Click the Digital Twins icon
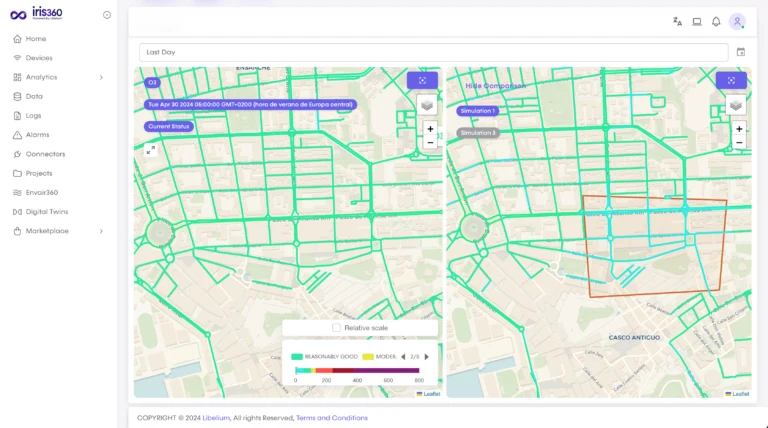The width and height of the screenshot is (768, 428). click(17, 212)
